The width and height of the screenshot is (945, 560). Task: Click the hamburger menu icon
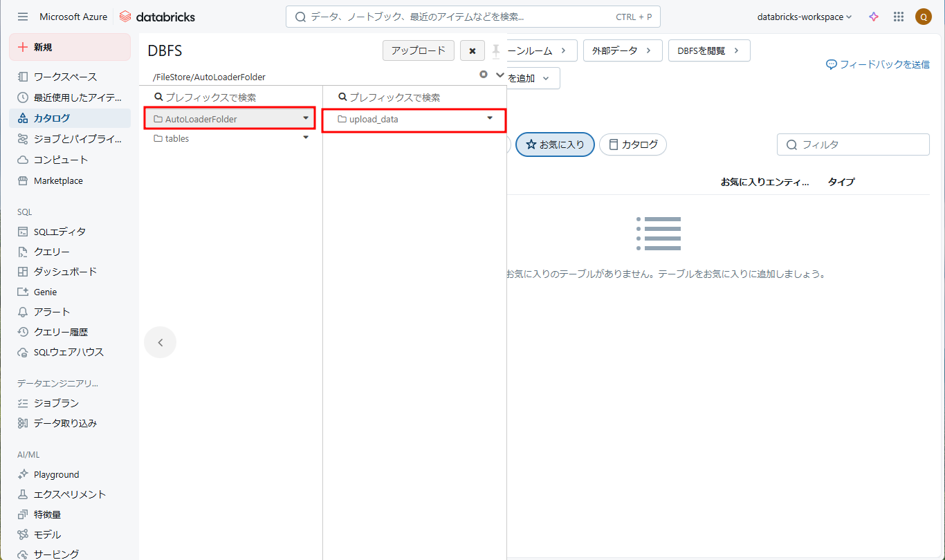(23, 17)
